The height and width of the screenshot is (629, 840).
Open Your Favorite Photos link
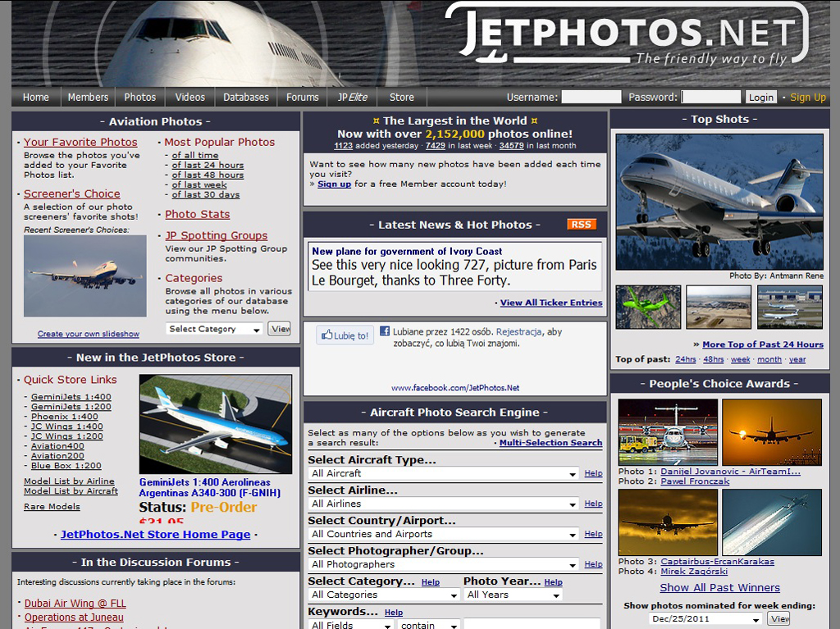click(x=80, y=142)
